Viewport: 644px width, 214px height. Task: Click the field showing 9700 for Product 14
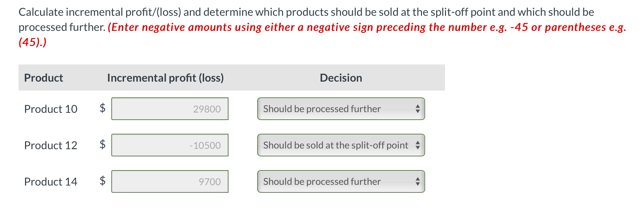tap(170, 181)
